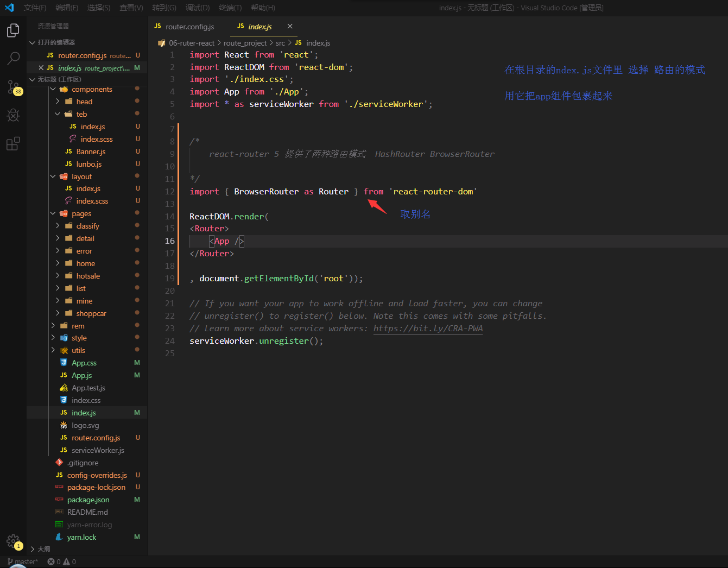
Task: Open lunbo.js in the file tree
Action: tap(89, 164)
